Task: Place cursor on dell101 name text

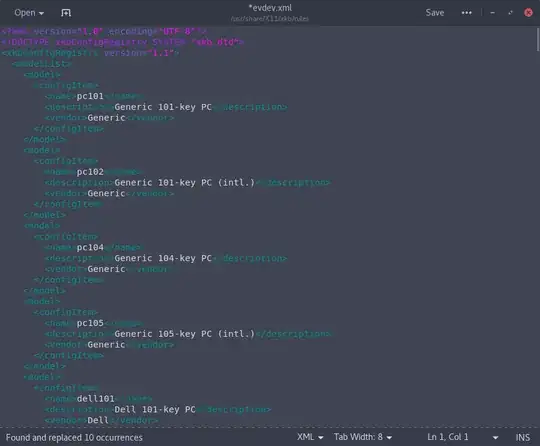Action: 95,399
